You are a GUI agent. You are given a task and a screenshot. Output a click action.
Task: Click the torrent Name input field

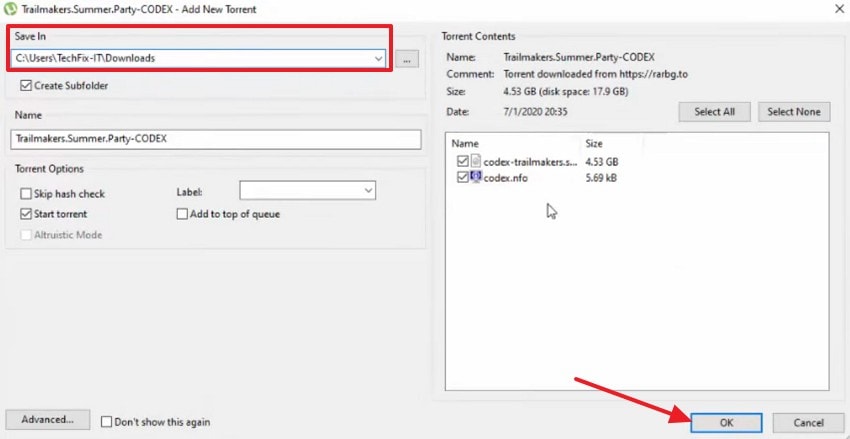tap(216, 139)
